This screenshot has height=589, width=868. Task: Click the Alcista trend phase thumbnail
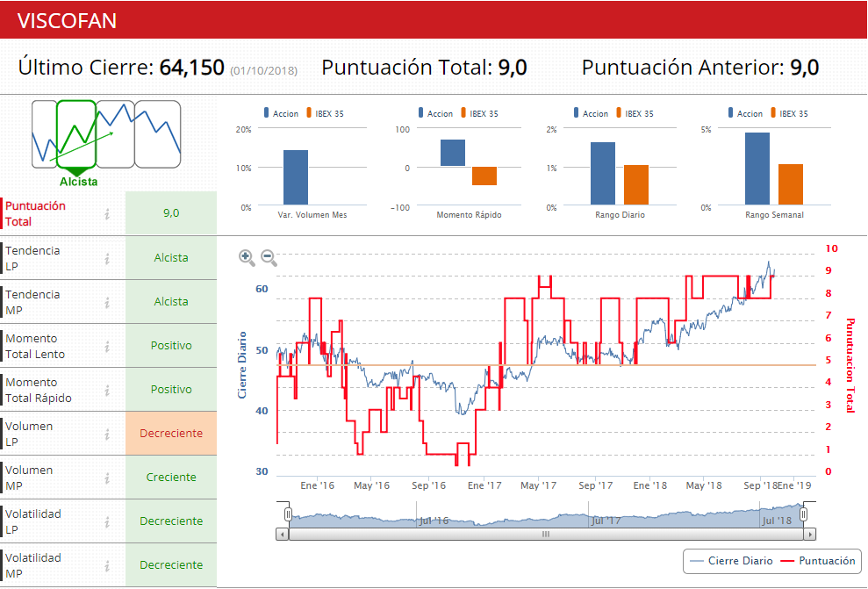click(76, 134)
